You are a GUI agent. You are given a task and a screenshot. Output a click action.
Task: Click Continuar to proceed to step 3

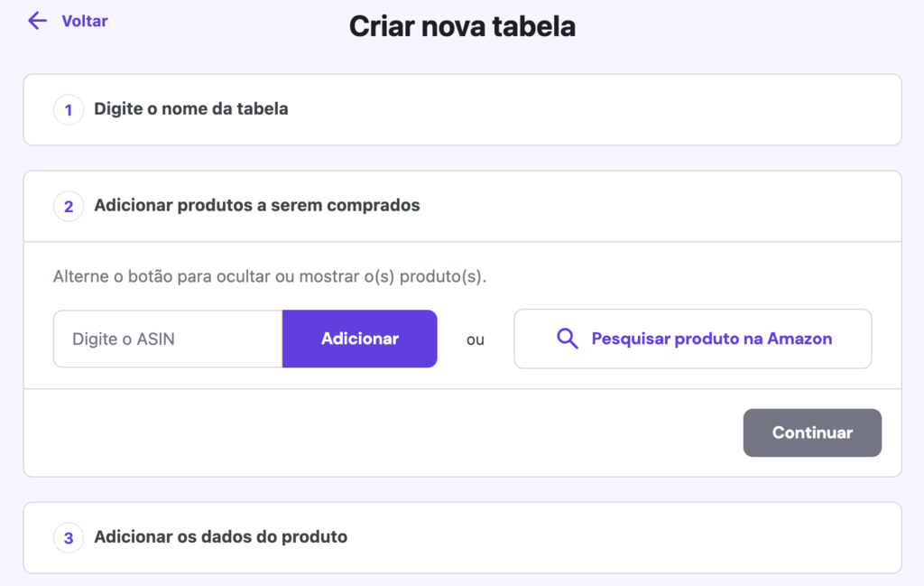[x=811, y=433]
